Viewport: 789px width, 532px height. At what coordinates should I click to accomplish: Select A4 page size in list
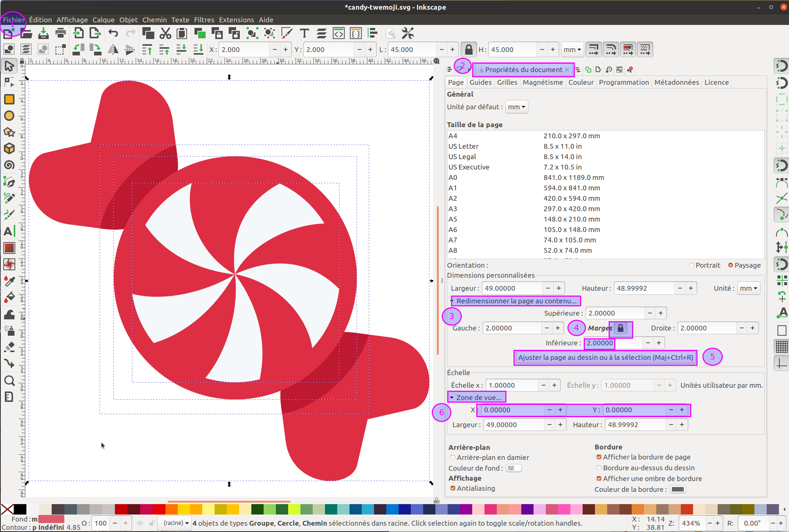pos(453,136)
